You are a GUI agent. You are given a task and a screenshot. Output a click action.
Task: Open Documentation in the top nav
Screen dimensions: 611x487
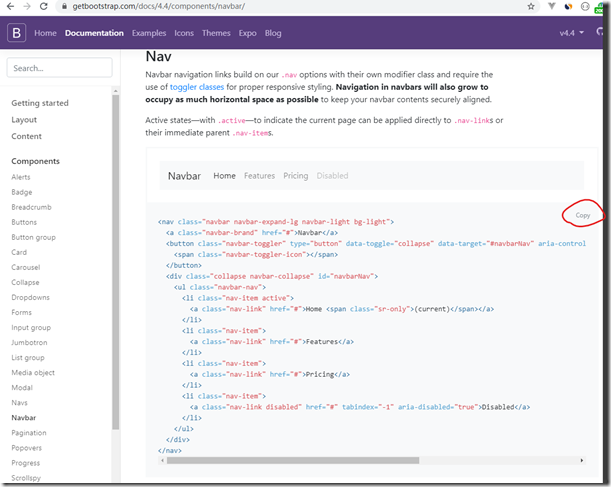tap(94, 33)
